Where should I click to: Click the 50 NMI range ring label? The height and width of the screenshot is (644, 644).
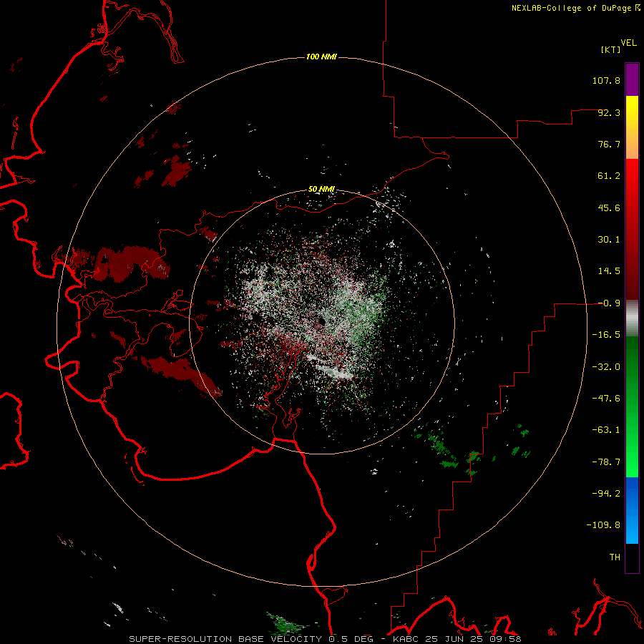coord(321,190)
